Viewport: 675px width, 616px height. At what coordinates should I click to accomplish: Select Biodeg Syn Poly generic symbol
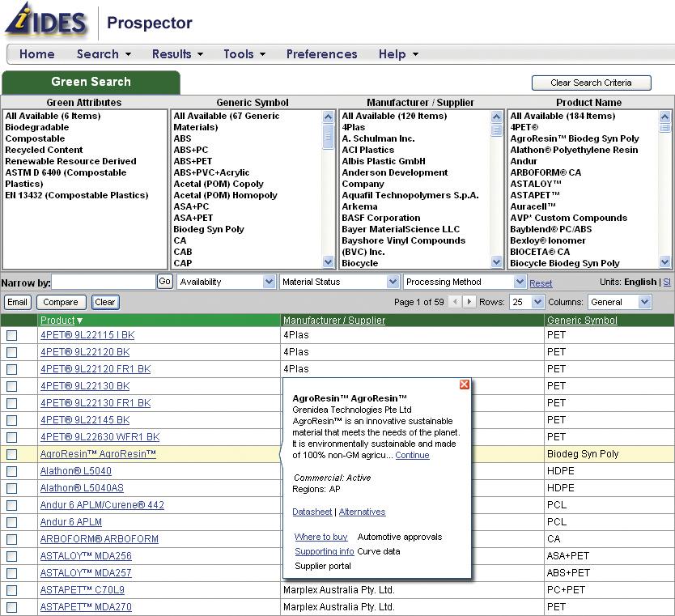coord(209,229)
